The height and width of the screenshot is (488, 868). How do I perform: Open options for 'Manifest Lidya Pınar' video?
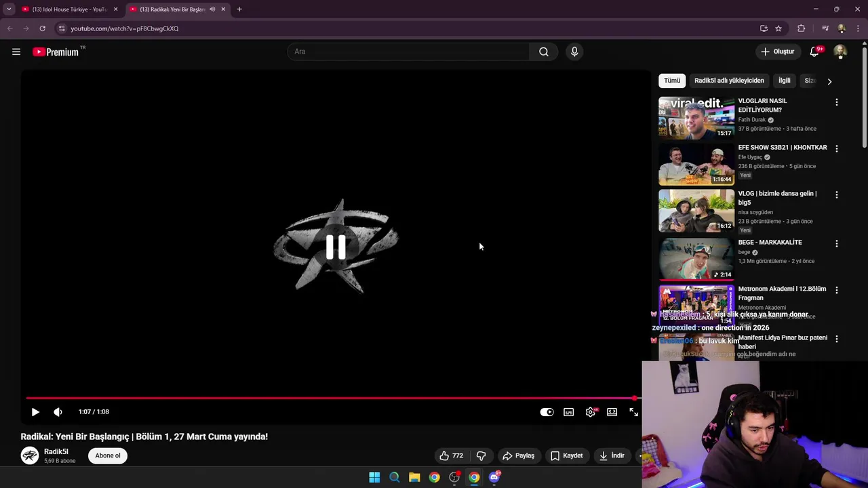coord(836,339)
